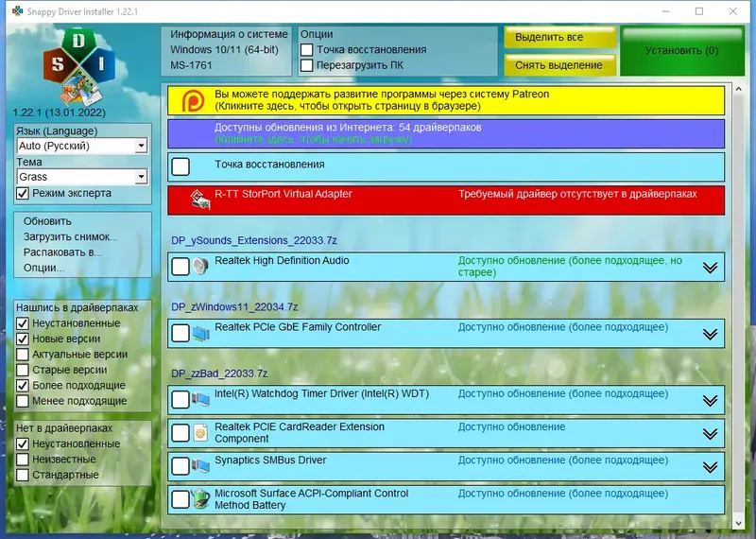This screenshot has width=756, height=539.
Task: Expand Realtek PCIE CardReader Extension row
Action: 710,434
